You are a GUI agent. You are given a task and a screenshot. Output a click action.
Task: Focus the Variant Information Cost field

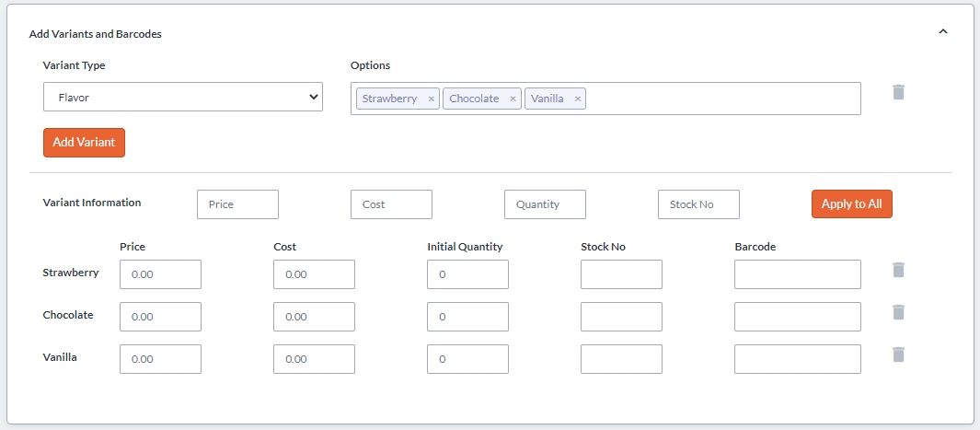click(x=391, y=204)
